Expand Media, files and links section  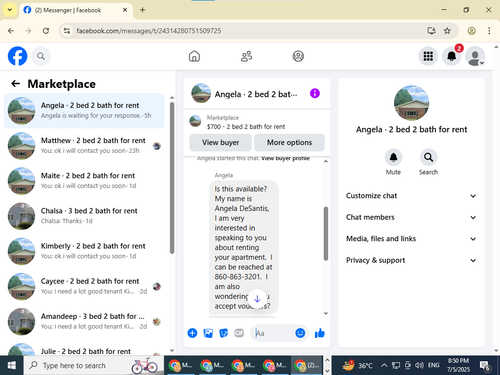411,239
